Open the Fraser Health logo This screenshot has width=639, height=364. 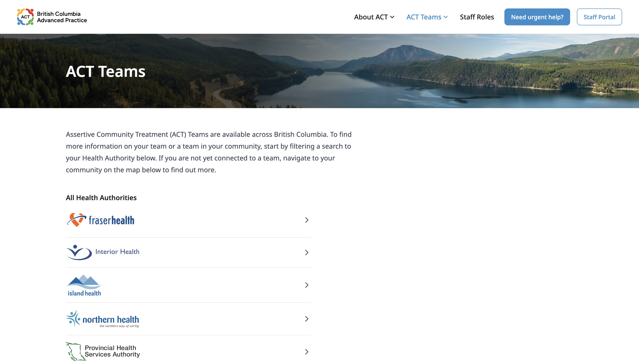click(x=101, y=220)
